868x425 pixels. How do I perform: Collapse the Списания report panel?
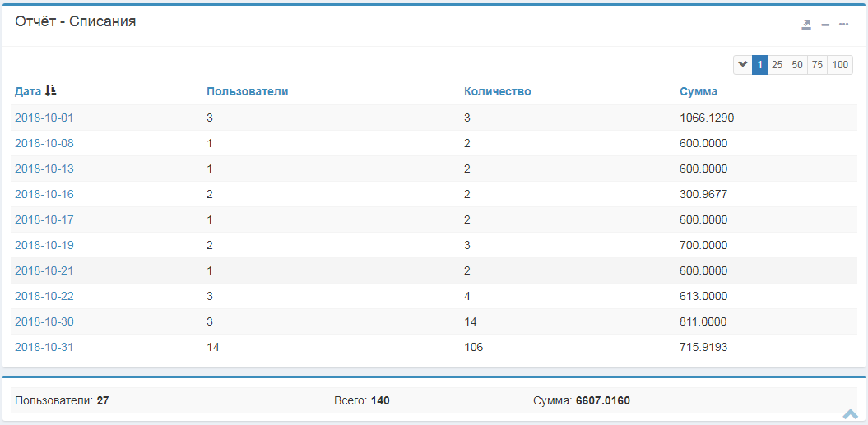(825, 25)
